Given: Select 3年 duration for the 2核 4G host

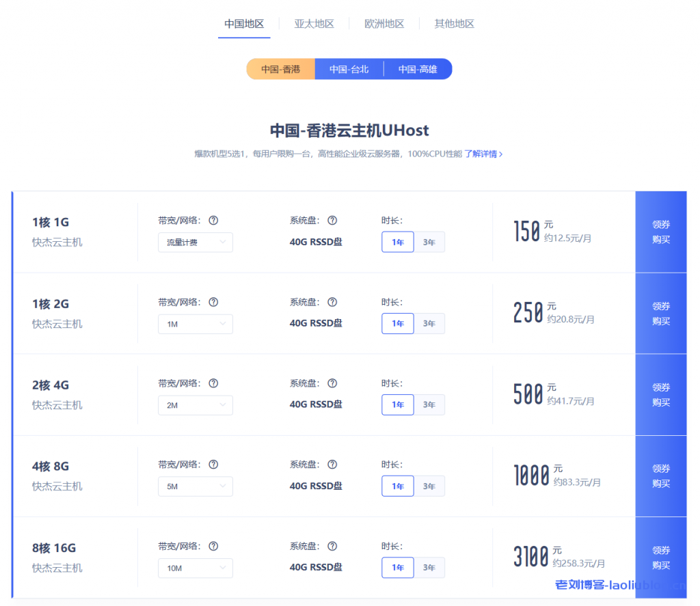Looking at the screenshot, I should point(429,404).
